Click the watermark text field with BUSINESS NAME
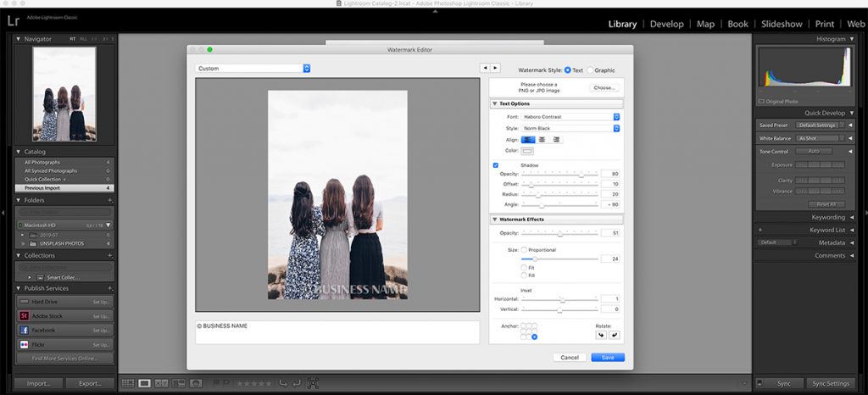The image size is (868, 395). tap(337, 332)
